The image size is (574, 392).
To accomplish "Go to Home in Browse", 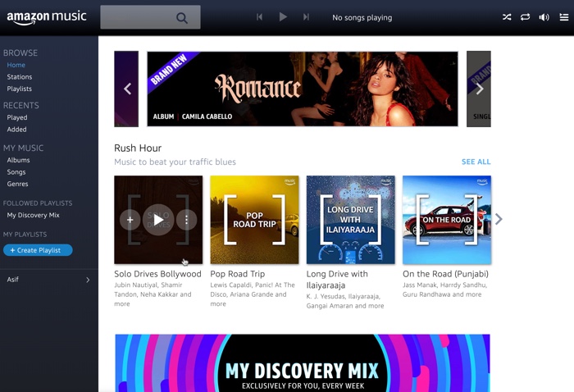I will click(16, 65).
